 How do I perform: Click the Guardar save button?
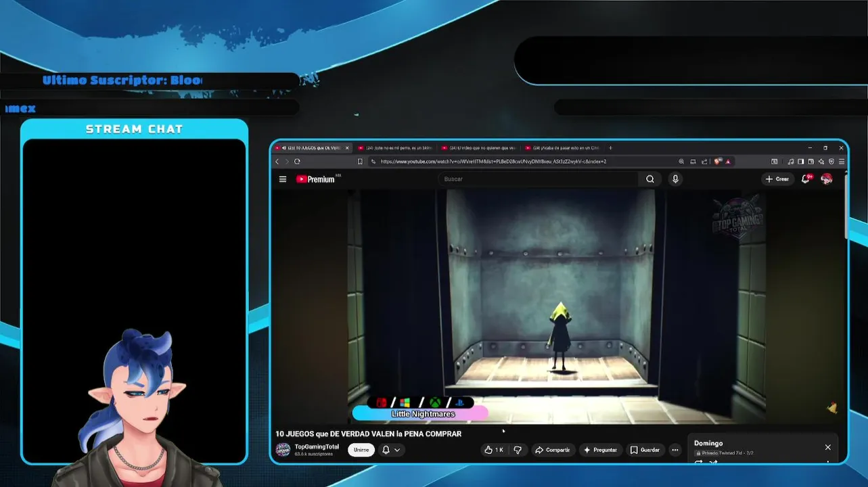click(645, 450)
